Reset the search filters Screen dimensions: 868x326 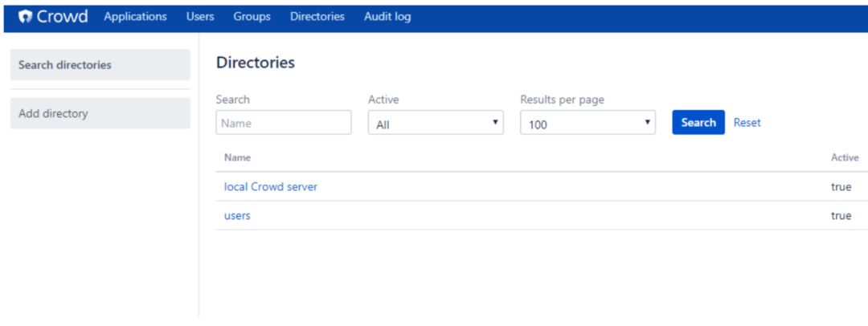coord(747,122)
